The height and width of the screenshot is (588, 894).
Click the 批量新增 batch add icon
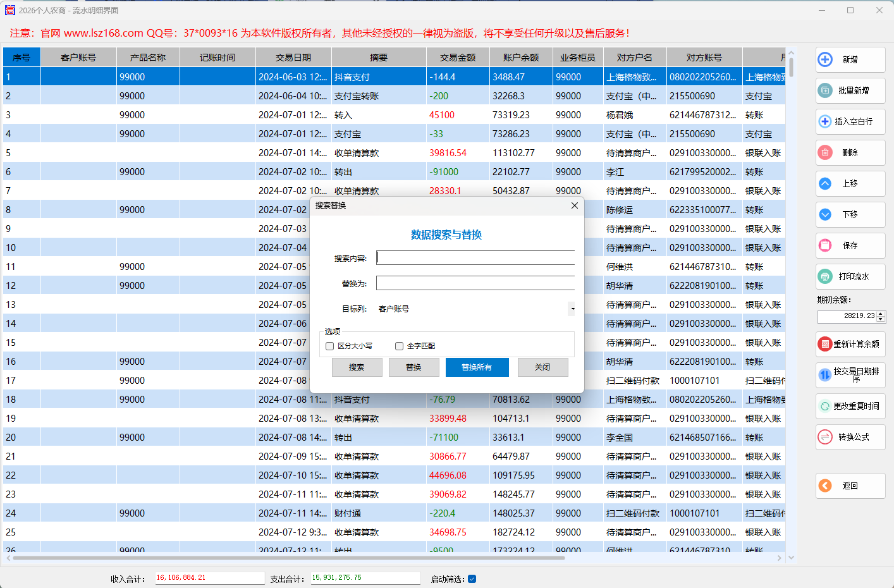[825, 90]
